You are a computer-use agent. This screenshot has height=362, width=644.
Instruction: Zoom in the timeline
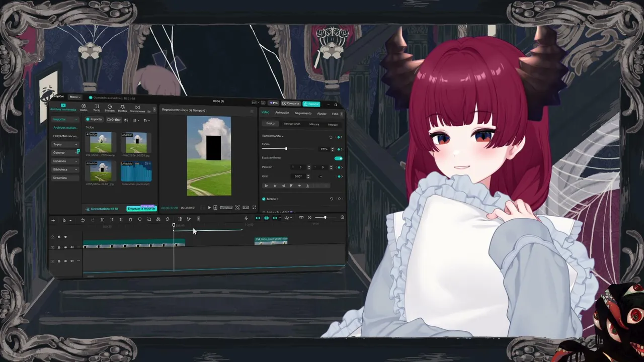(x=342, y=217)
